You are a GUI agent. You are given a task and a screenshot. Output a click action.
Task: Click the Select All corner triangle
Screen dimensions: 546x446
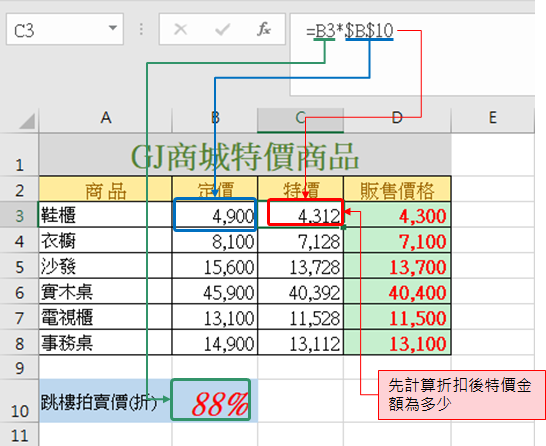(x=26, y=121)
